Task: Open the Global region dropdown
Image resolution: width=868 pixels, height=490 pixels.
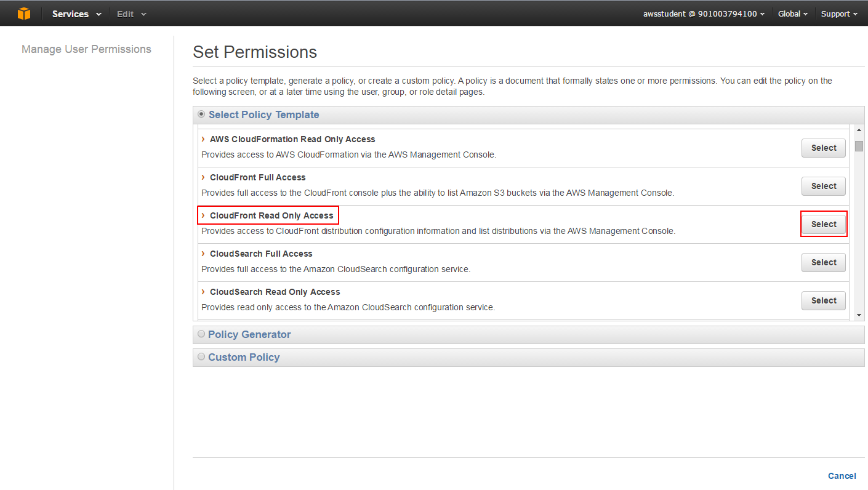Action: [792, 14]
